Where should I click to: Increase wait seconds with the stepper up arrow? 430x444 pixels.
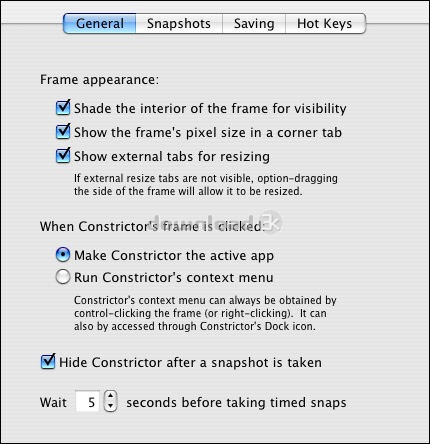pyautogui.click(x=110, y=396)
